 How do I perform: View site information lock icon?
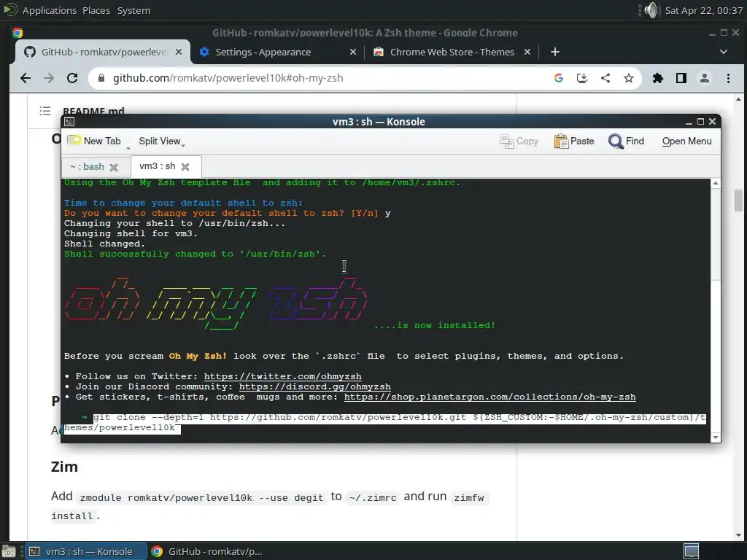[x=101, y=78]
